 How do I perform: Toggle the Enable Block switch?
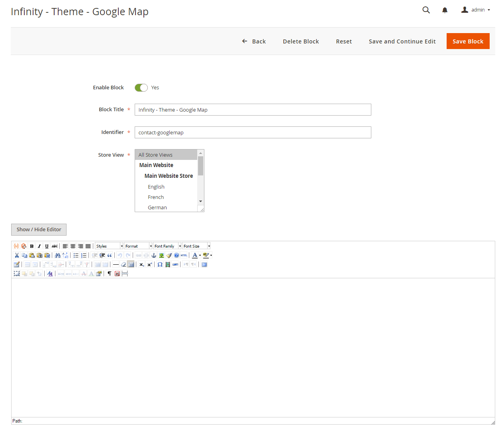tap(141, 88)
